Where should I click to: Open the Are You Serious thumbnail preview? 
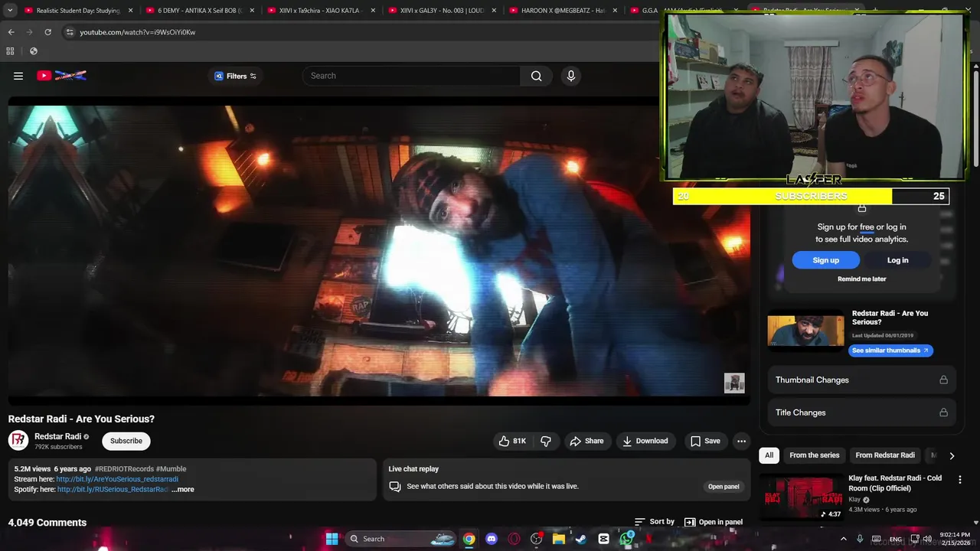coord(805,331)
